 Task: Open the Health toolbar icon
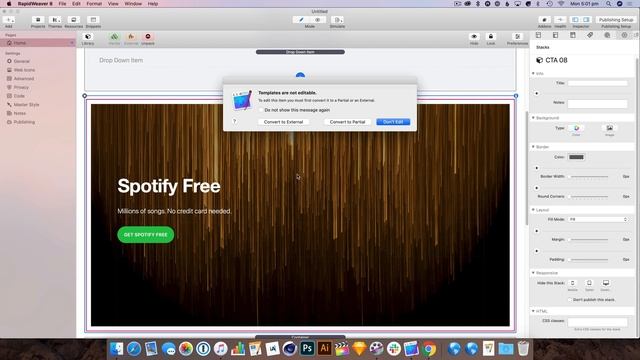pos(560,20)
